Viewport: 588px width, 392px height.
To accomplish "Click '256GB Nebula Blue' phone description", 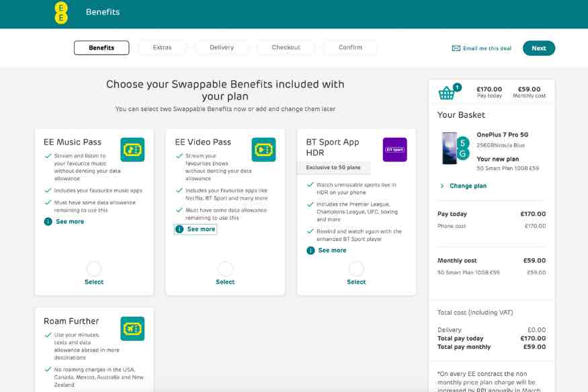I will [x=501, y=145].
